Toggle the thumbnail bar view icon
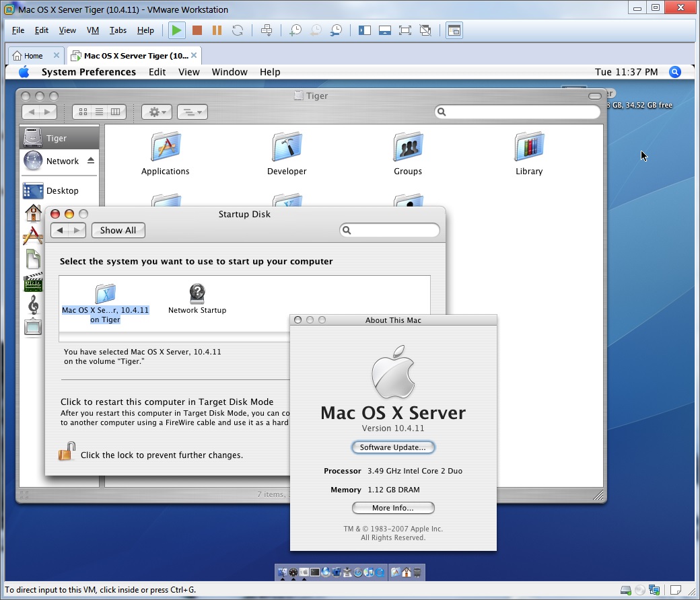This screenshot has width=700, height=600. tap(385, 30)
